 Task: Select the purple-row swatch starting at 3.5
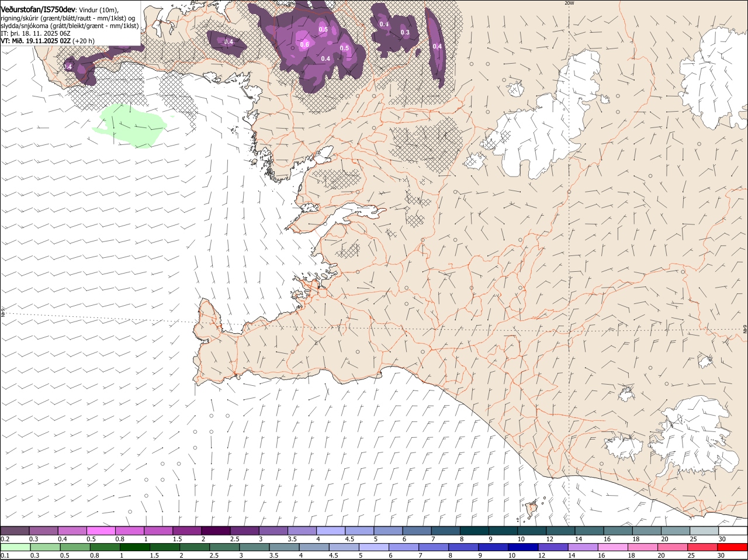(x=302, y=531)
